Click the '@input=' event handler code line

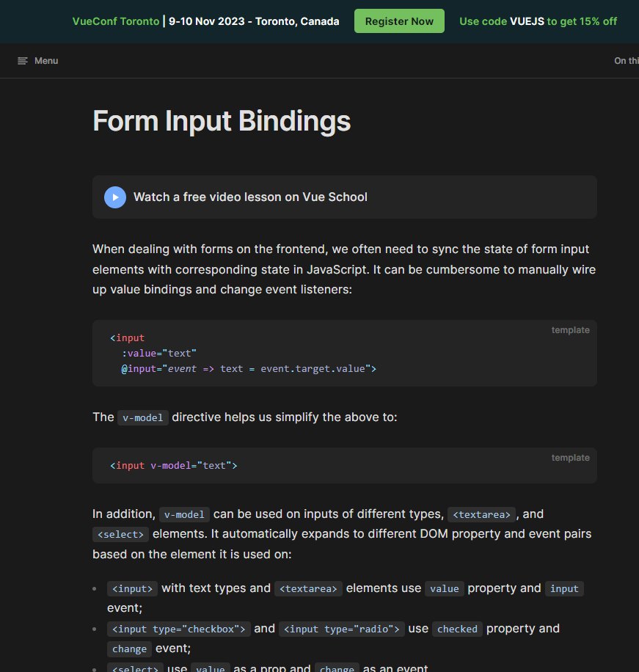coord(249,368)
